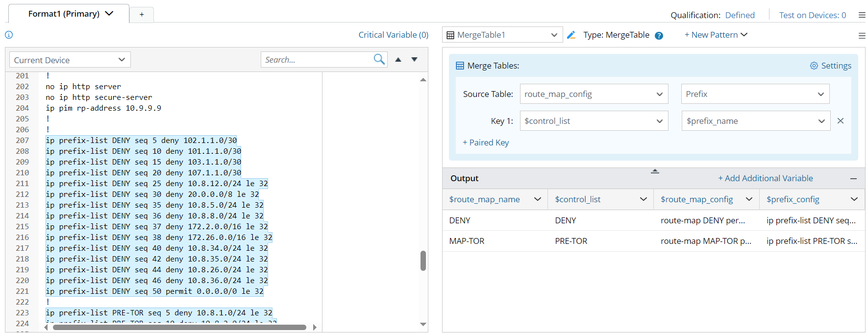The height and width of the screenshot is (333, 868).
Task: Click Add Additional Variable link
Action: (x=765, y=178)
